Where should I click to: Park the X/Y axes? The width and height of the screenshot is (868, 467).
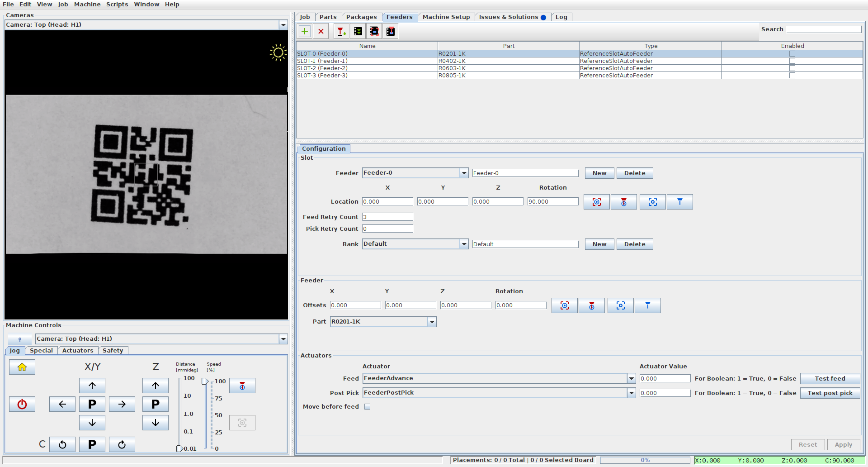point(92,404)
